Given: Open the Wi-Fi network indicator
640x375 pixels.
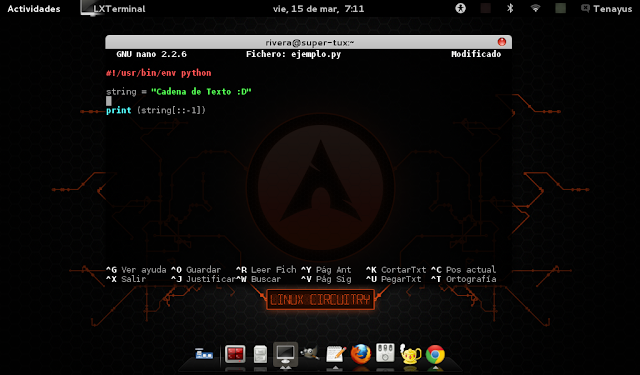Looking at the screenshot, I should tap(535, 8).
